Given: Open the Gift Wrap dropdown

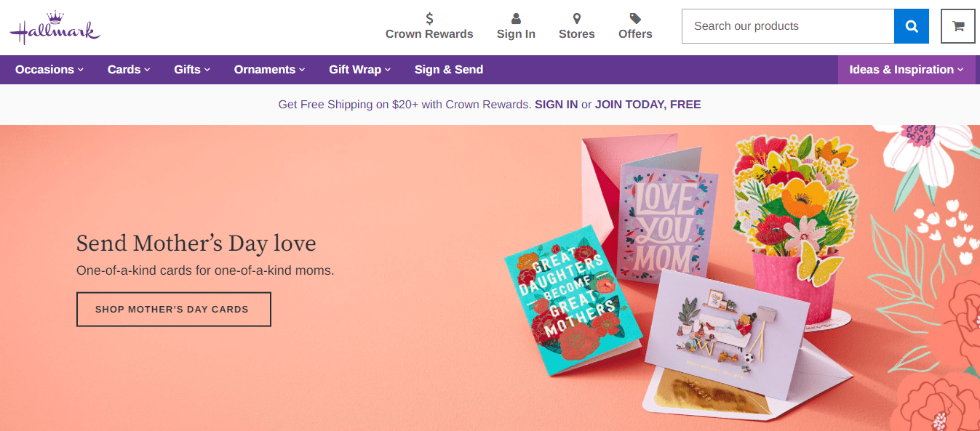Looking at the screenshot, I should (x=360, y=70).
